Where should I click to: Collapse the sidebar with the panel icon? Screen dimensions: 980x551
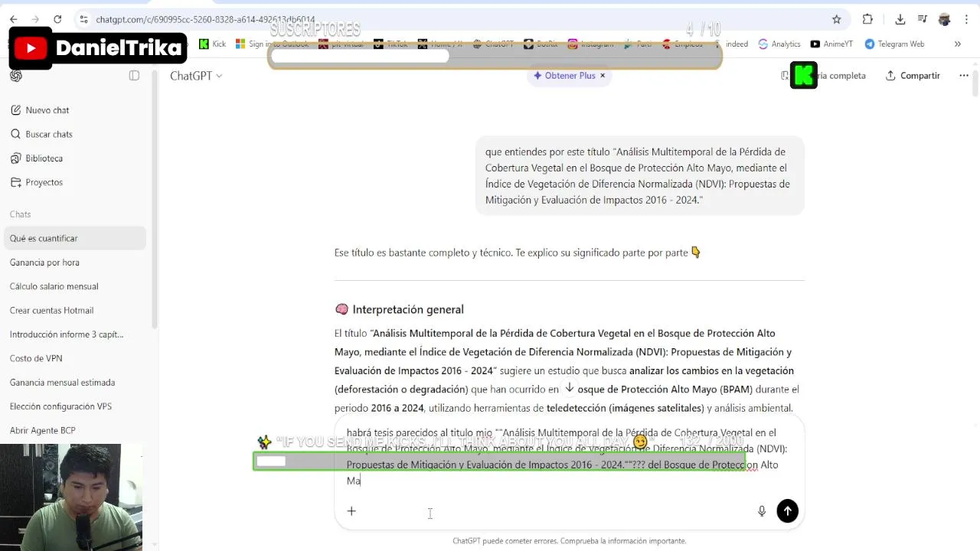pyautogui.click(x=134, y=76)
